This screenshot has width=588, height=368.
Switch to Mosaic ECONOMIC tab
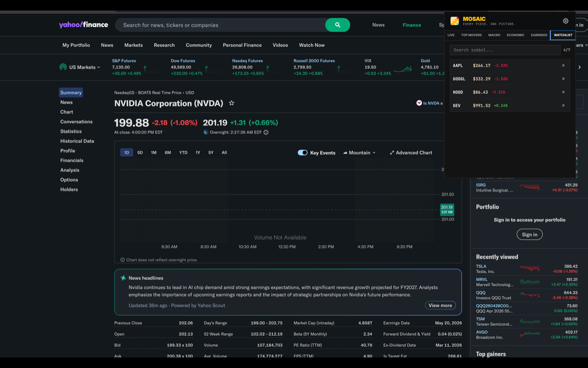point(515,35)
